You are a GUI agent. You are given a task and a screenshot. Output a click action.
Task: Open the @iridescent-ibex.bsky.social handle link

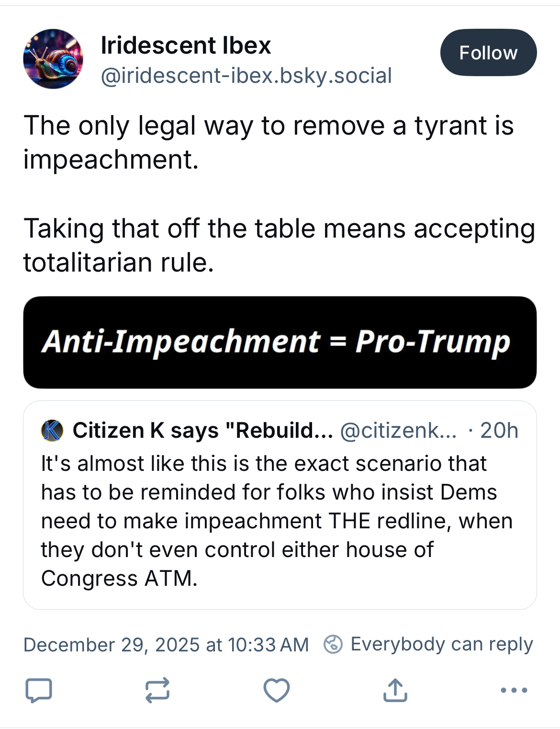coord(246,76)
